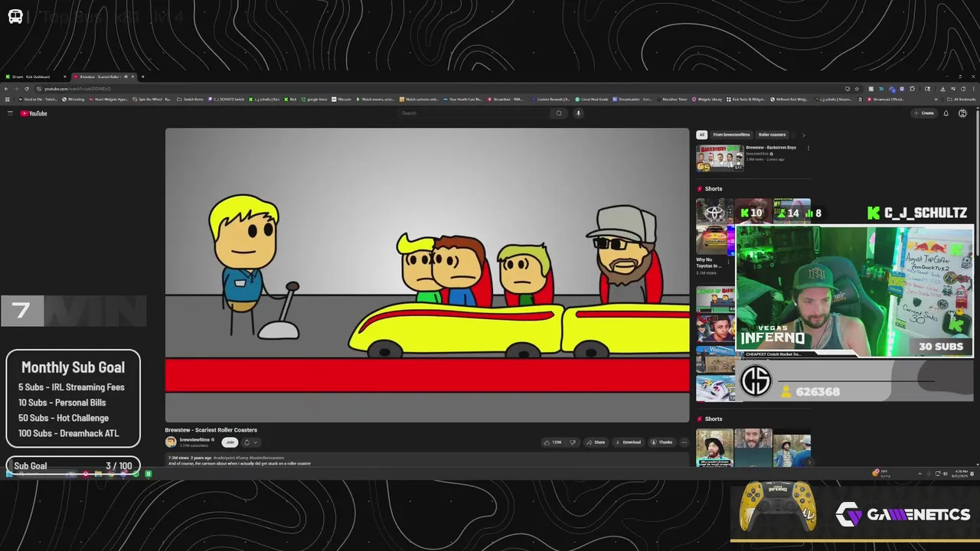
Task: Click the YouTube search input field
Action: point(473,113)
